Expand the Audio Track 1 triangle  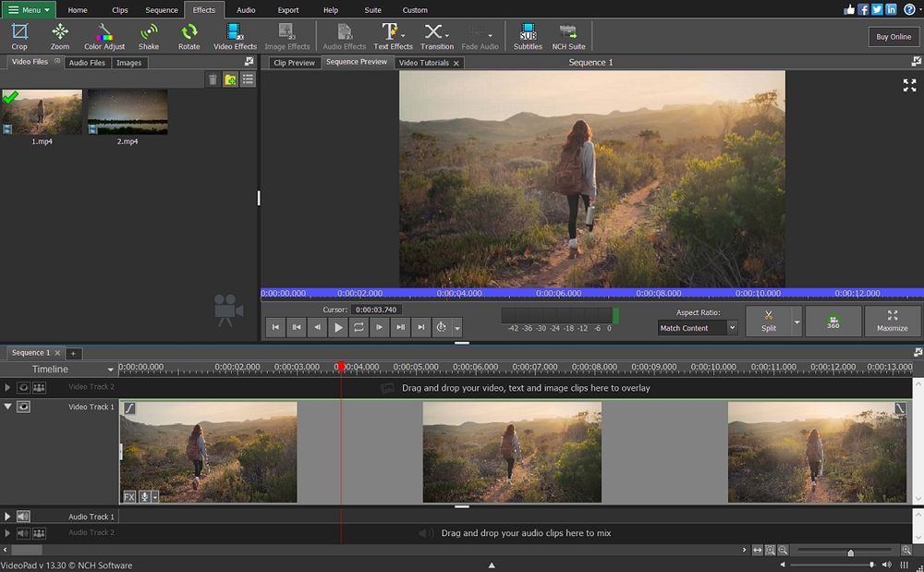[7, 517]
